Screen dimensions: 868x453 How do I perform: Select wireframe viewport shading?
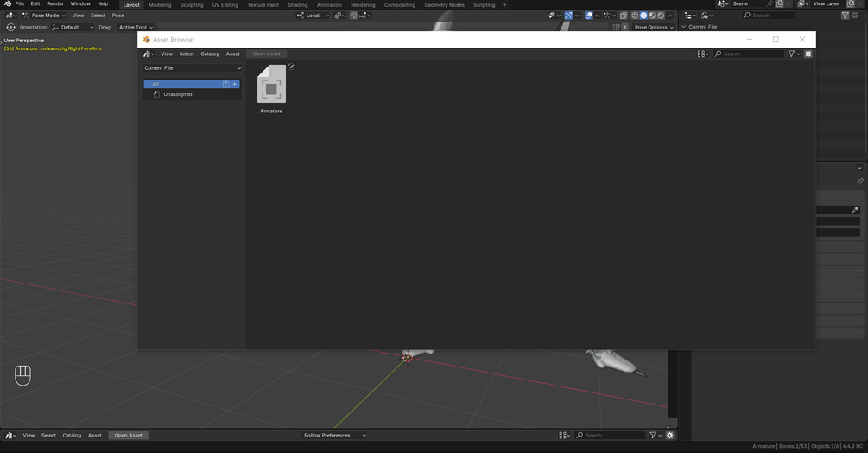635,16
